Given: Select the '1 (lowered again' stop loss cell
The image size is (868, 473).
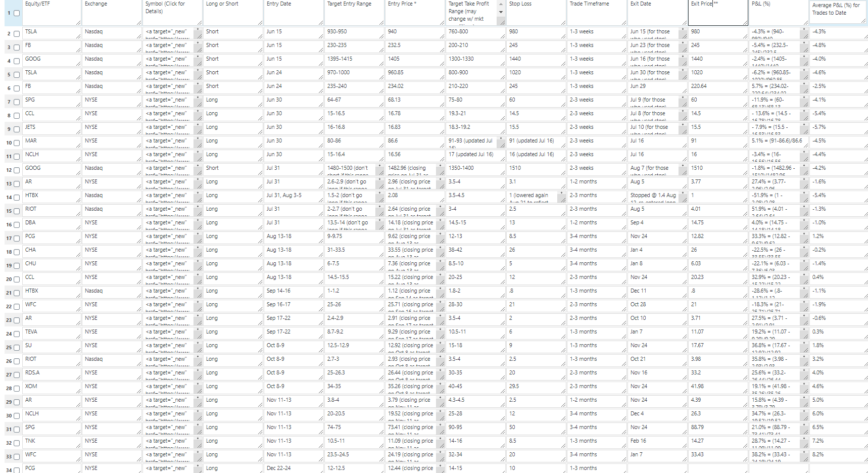Looking at the screenshot, I should coord(537,197).
